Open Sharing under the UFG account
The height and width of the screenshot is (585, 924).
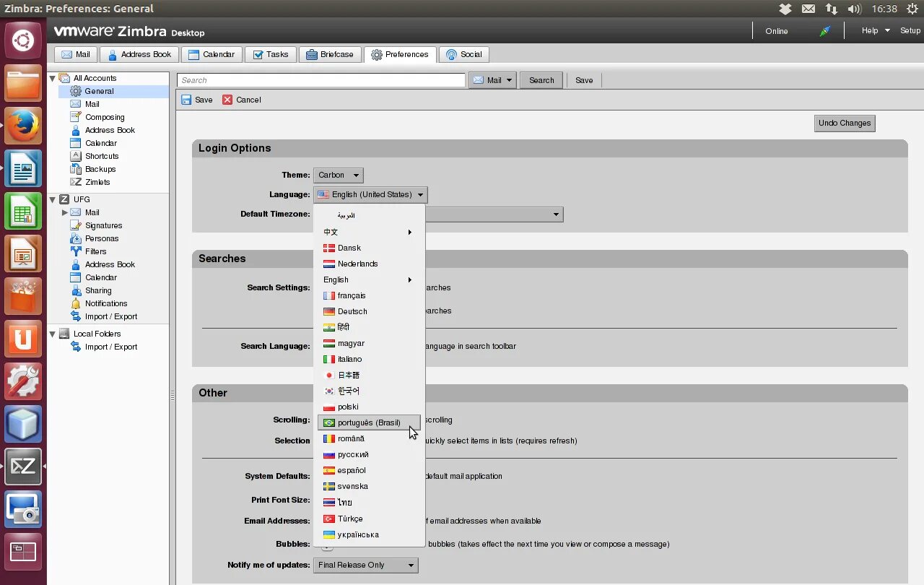point(98,290)
